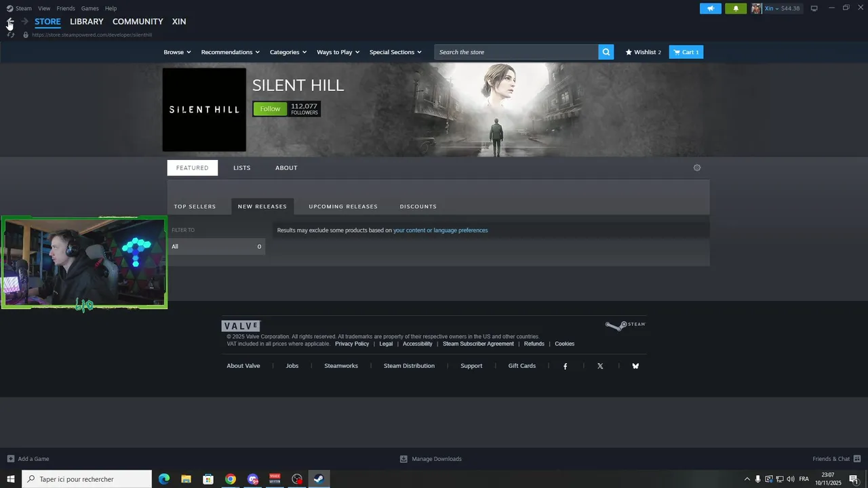The height and width of the screenshot is (488, 868).
Task: Click the Silent Hill developer logo
Action: click(204, 109)
